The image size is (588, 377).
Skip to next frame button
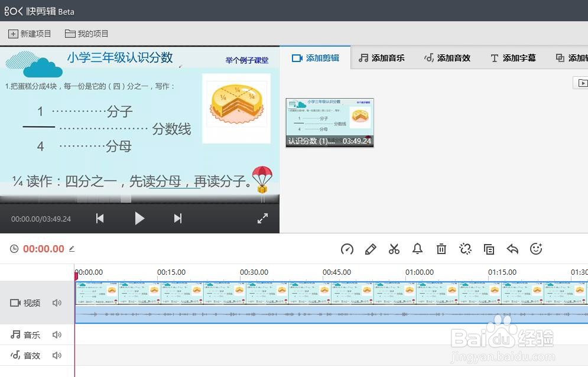(178, 218)
